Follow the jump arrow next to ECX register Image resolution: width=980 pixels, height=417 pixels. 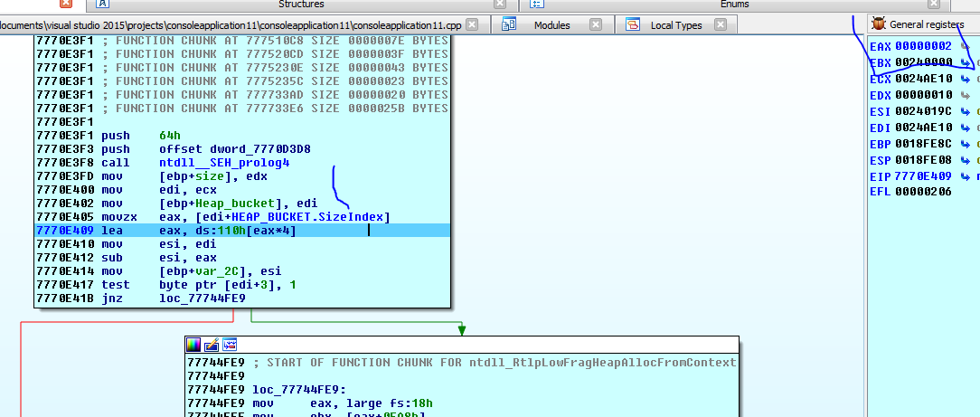click(x=966, y=79)
